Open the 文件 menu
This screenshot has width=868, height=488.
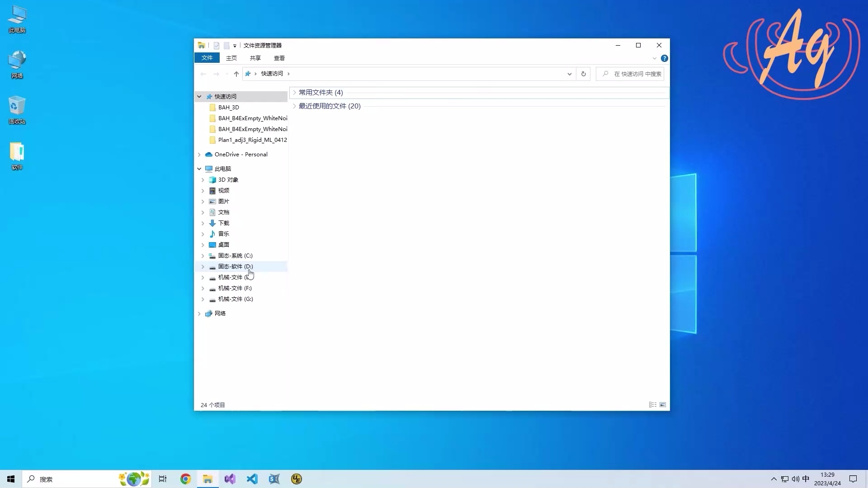point(207,58)
